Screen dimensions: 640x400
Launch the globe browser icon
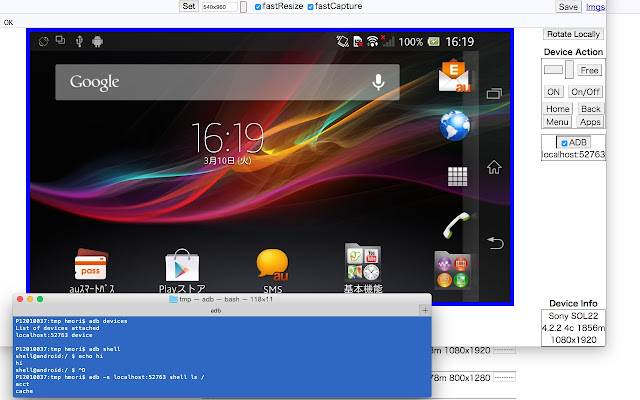455,125
